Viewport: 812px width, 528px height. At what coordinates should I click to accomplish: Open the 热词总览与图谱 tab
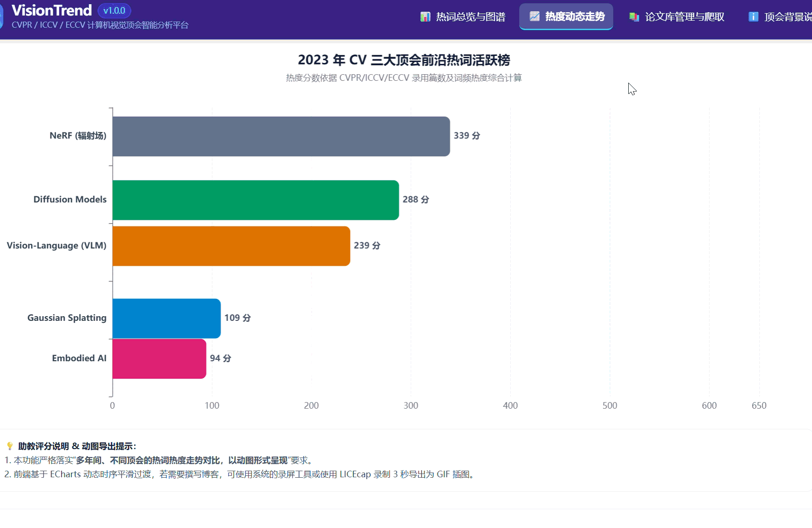[x=462, y=17]
